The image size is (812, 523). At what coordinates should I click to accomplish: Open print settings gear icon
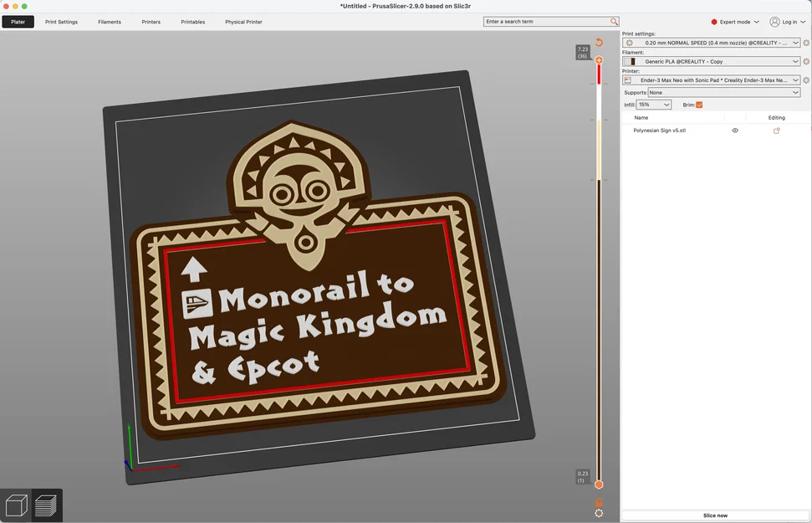806,43
